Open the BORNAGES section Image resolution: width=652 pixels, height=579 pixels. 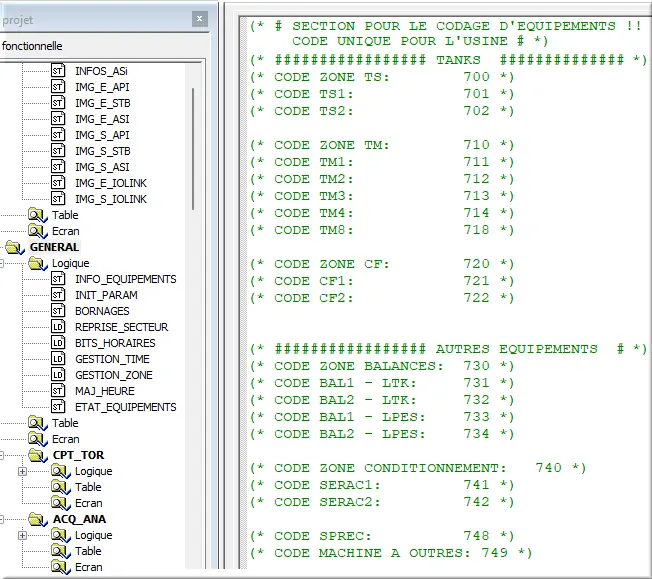point(102,311)
